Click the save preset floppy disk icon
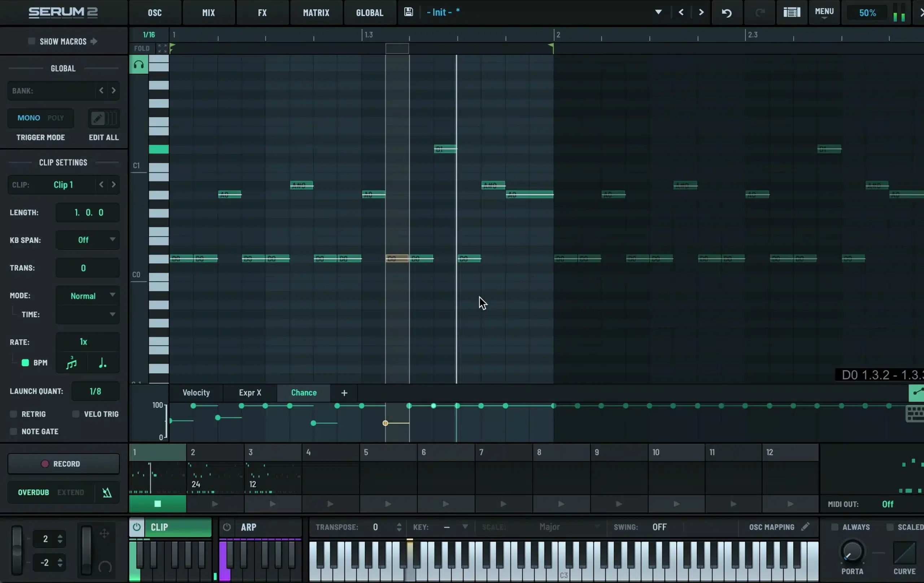The width and height of the screenshot is (924, 583). (409, 12)
